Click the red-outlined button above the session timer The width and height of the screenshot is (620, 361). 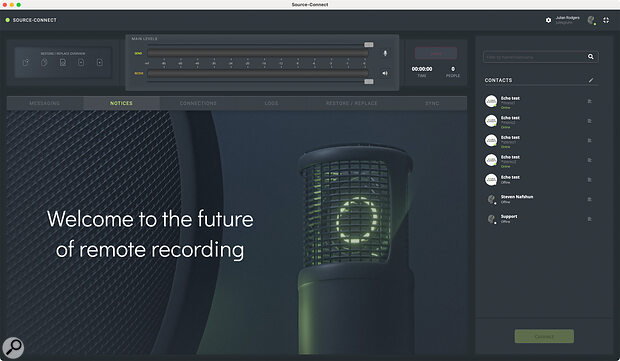pos(436,53)
